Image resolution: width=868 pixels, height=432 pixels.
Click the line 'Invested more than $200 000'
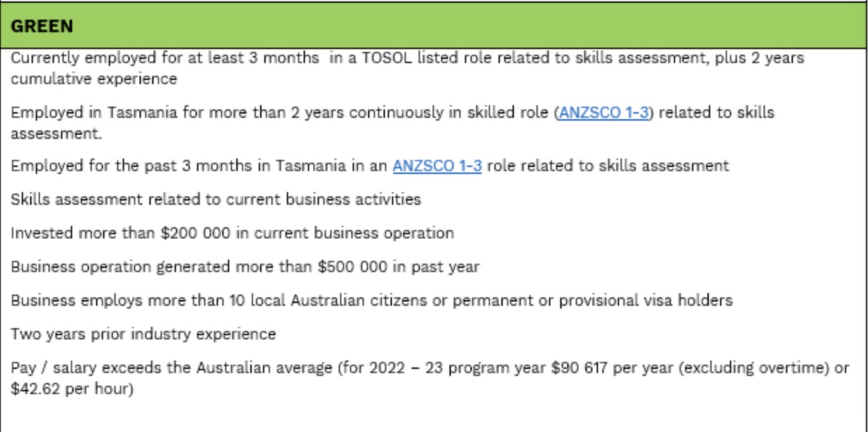pyautogui.click(x=231, y=233)
